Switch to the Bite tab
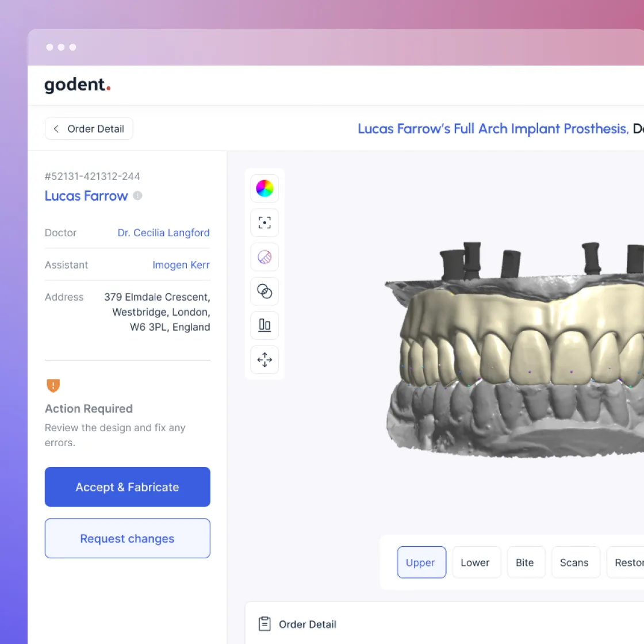Screen dimensions: 644x644 [x=526, y=562]
